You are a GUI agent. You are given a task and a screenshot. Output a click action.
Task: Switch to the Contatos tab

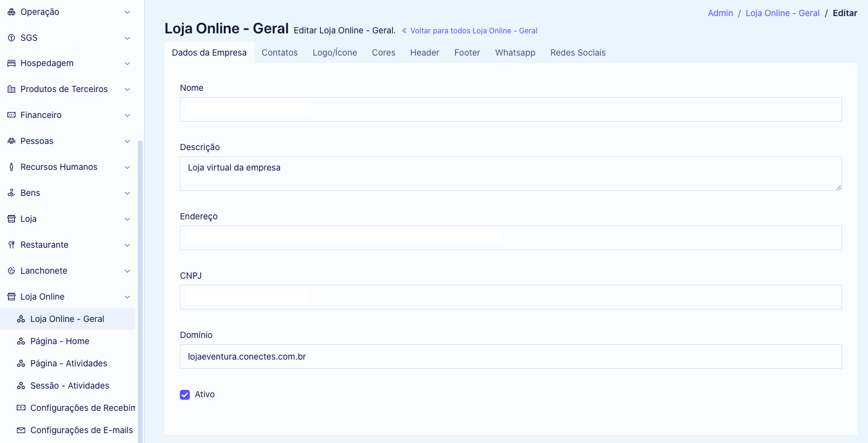click(279, 53)
